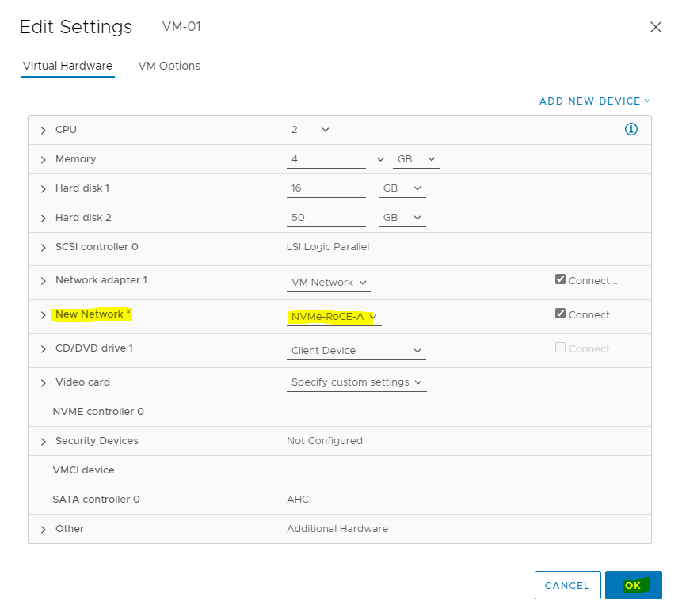678x616 pixels.
Task: Open the CPU count dropdown
Action: click(310, 130)
